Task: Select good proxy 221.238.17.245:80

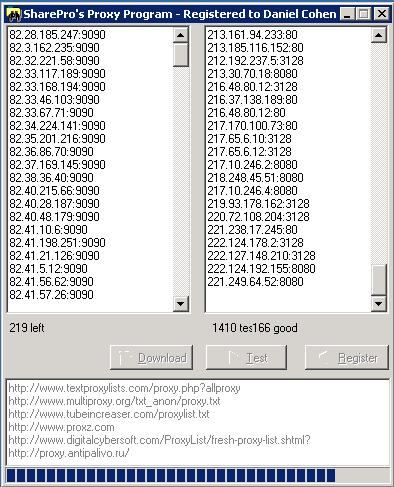Action: point(252,230)
